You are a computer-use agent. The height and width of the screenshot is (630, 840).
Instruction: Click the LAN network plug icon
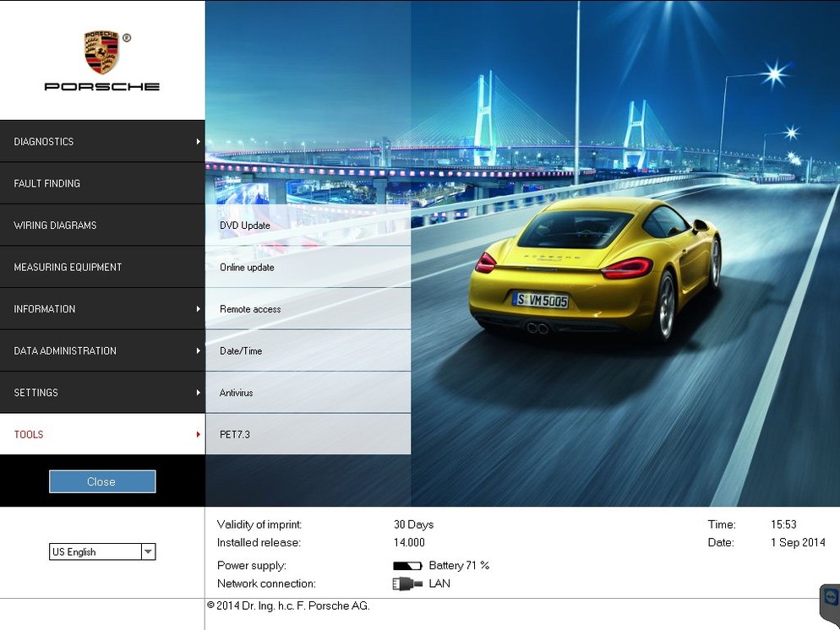coord(407,584)
